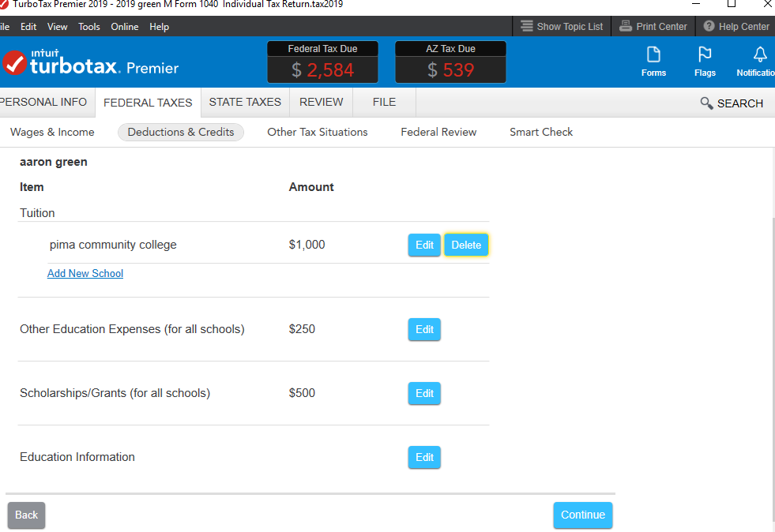
Task: Open the Federal Review section
Action: (438, 133)
